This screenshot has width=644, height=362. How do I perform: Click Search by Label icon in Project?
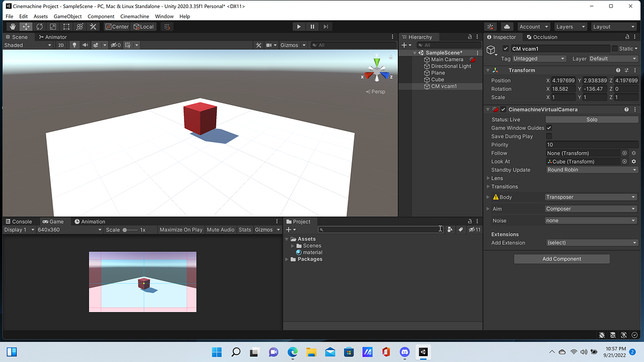460,229
